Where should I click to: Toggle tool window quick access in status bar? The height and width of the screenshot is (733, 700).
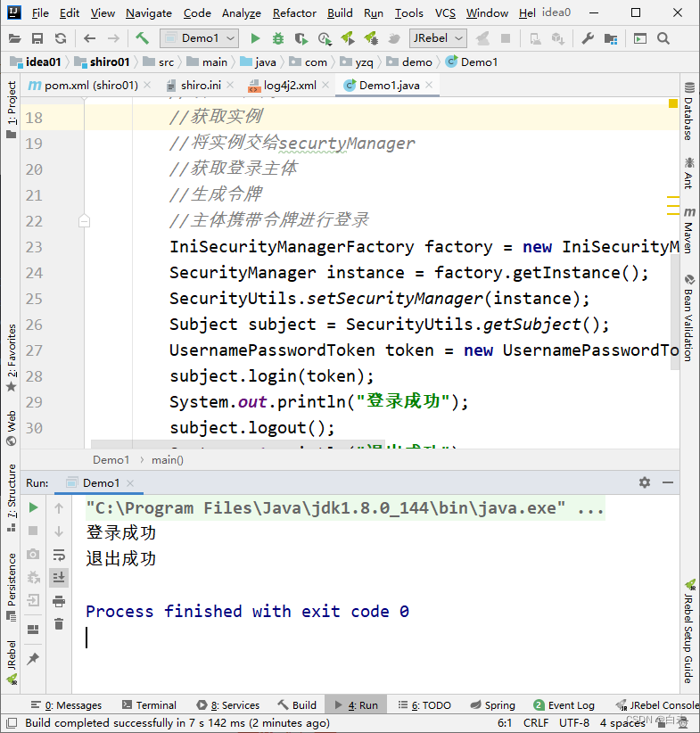pyautogui.click(x=12, y=723)
